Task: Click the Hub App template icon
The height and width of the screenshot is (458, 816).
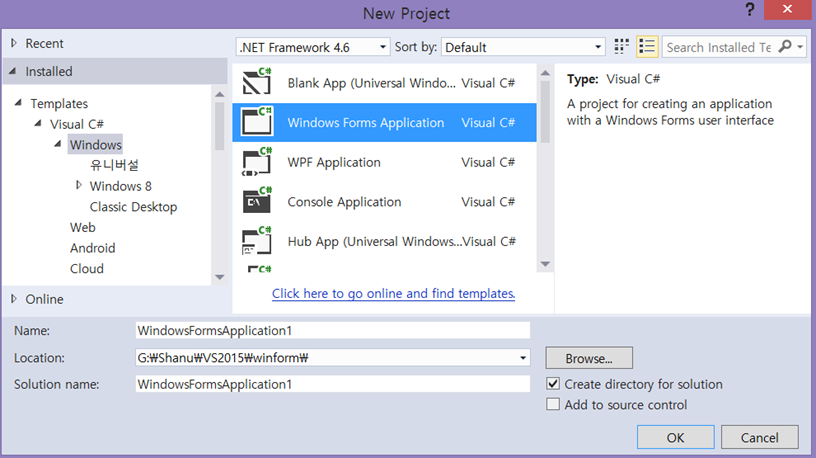Action: tap(258, 241)
